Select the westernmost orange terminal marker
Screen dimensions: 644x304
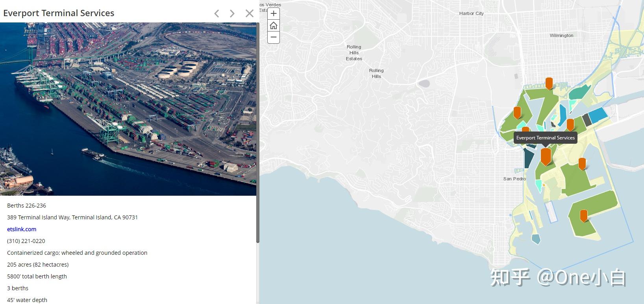pos(517,113)
